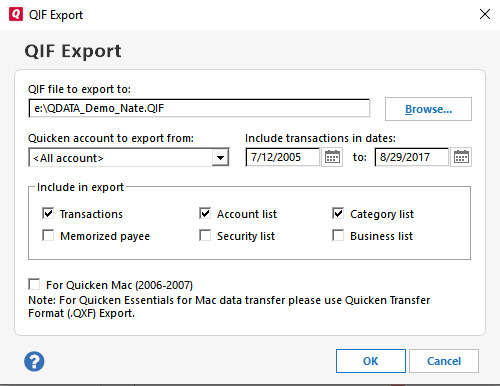Expand the Quicken account dropdown arrow

pyautogui.click(x=220, y=157)
